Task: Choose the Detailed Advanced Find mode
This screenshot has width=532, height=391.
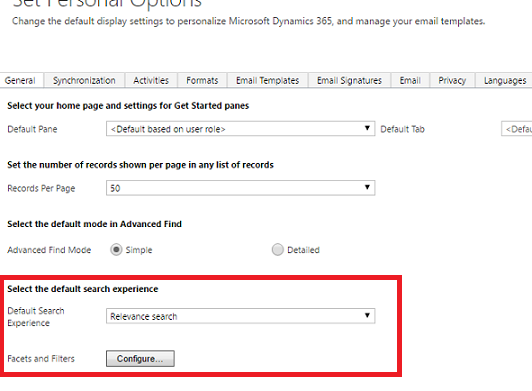Action: [x=278, y=250]
